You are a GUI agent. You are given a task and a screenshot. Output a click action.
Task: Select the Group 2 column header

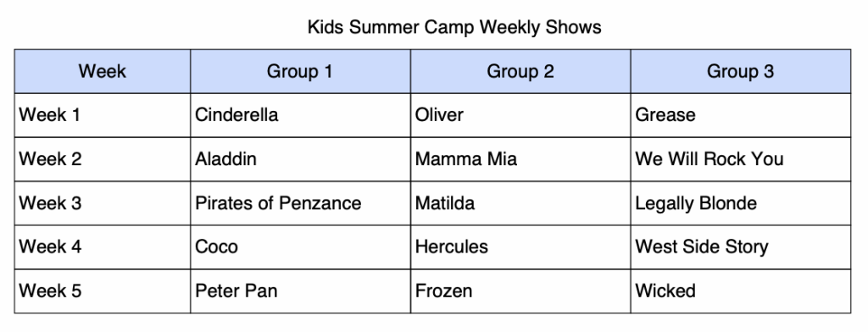pyautogui.click(x=520, y=71)
